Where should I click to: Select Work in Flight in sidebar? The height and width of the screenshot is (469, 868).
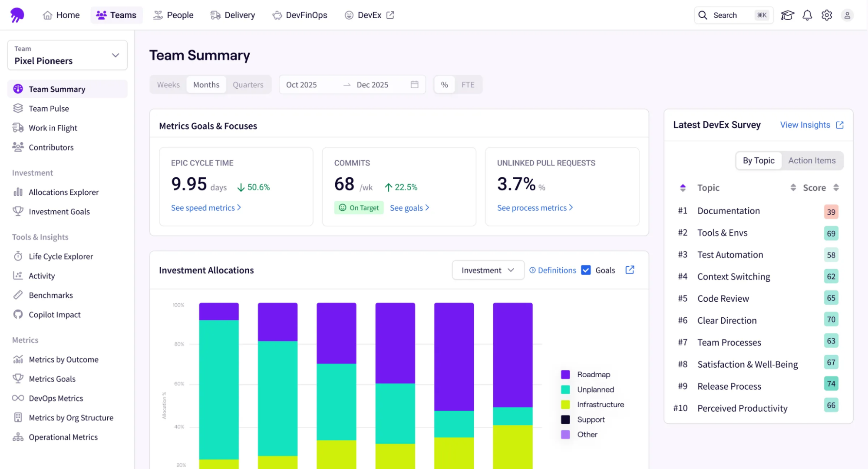point(53,127)
